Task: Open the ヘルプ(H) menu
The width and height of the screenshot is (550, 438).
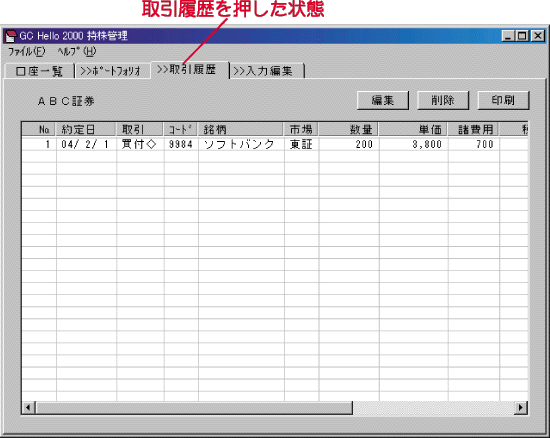Action: [x=76, y=52]
